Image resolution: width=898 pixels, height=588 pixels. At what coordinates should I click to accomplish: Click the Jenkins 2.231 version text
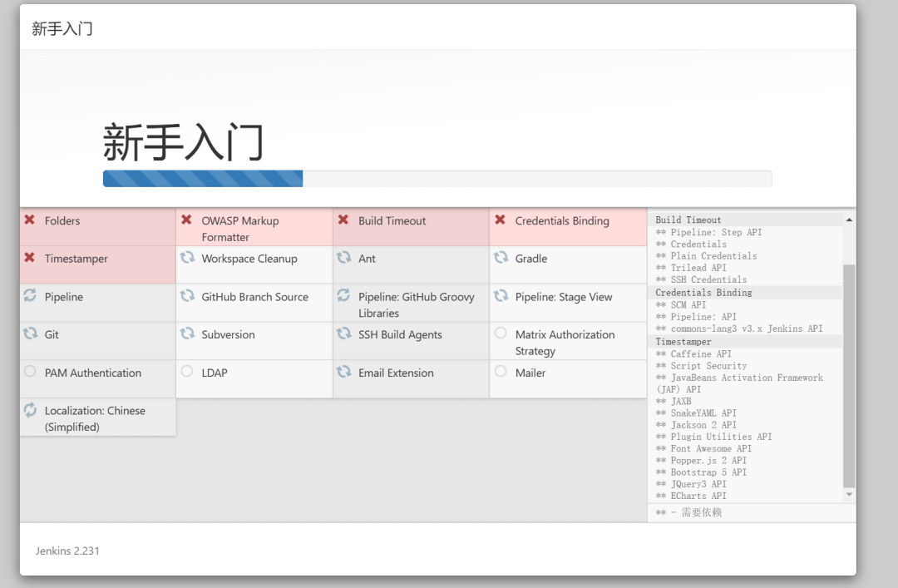click(x=67, y=551)
